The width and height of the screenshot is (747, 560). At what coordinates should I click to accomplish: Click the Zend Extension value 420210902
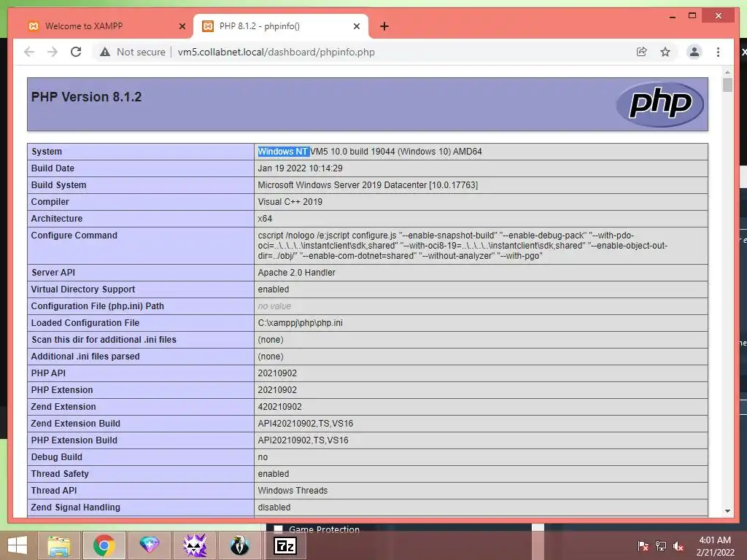279,407
